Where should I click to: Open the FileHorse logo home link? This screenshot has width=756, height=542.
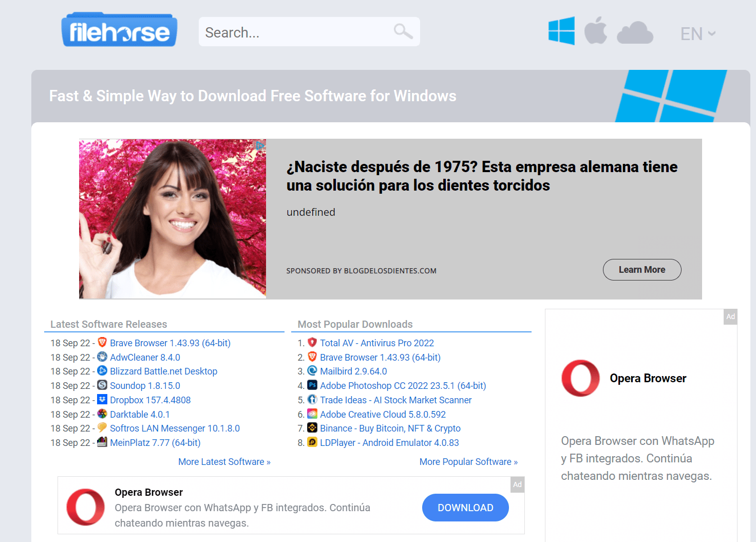[x=119, y=30]
